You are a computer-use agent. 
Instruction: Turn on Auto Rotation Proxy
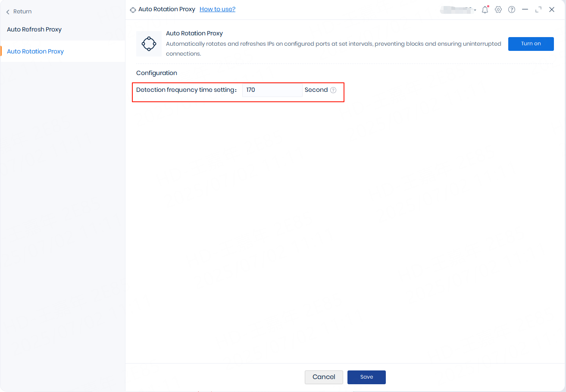click(x=531, y=44)
